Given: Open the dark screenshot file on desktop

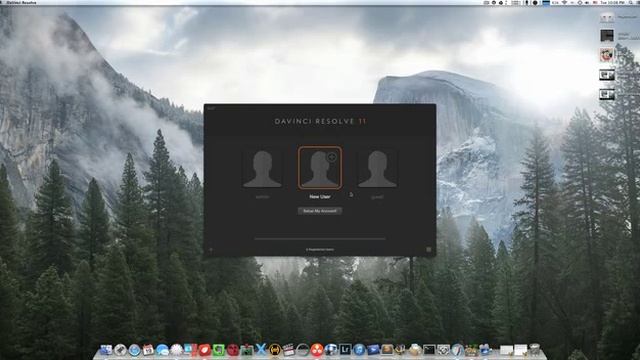Looking at the screenshot, I should [607, 35].
